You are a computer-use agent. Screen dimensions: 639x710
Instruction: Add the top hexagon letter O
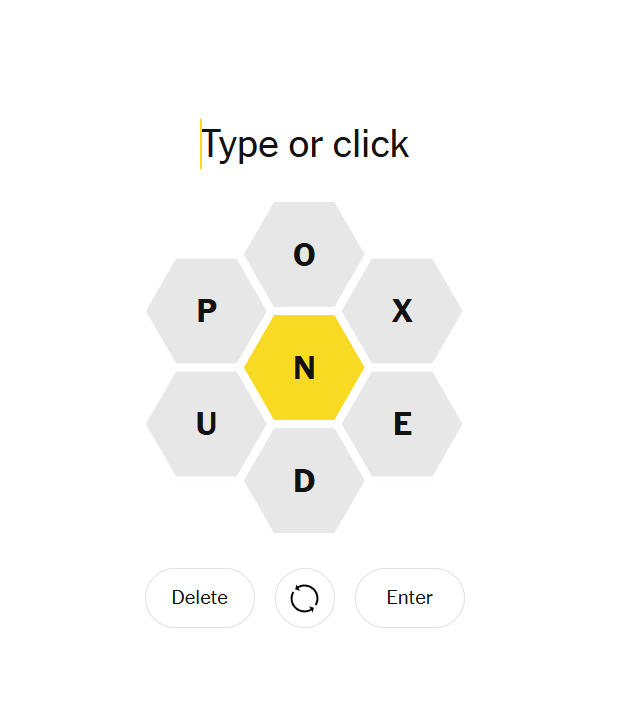tap(304, 254)
